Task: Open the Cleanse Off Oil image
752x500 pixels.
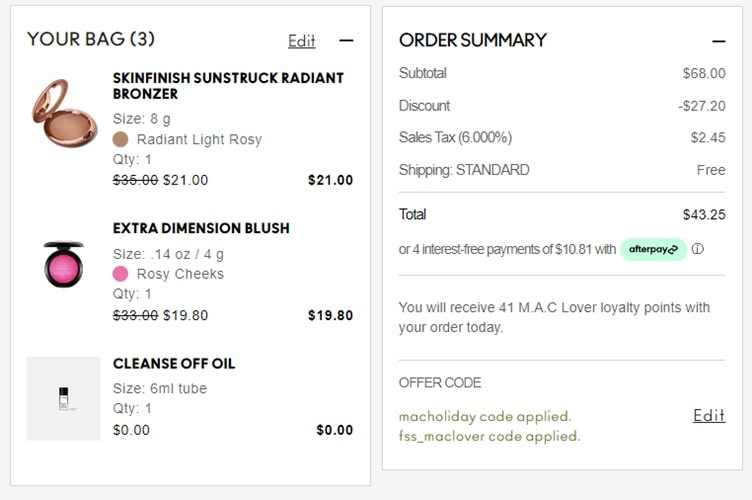Action: 64,398
